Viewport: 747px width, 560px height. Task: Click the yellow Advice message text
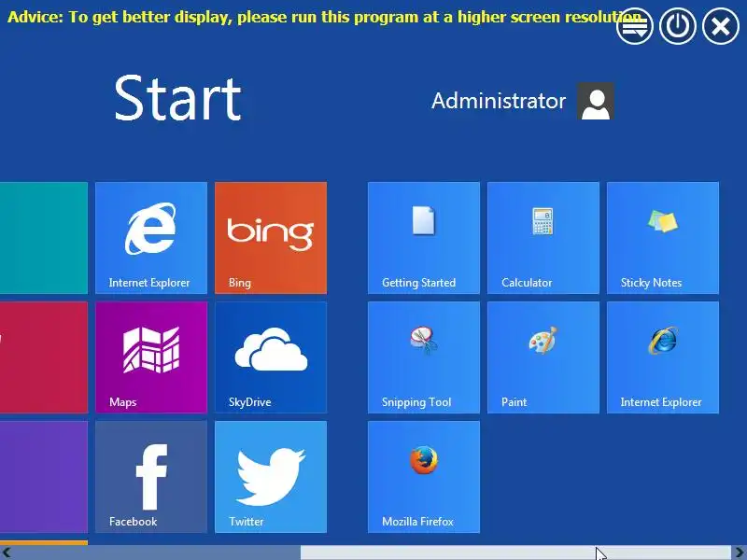[324, 17]
